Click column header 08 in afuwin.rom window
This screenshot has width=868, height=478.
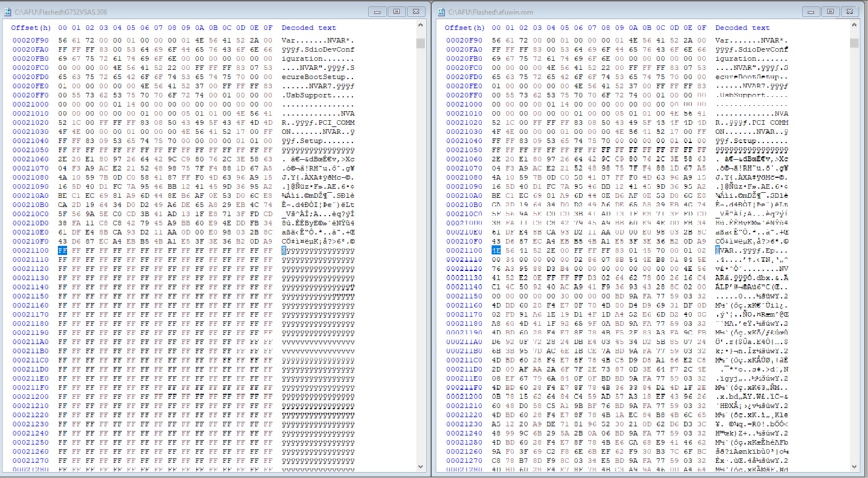pos(605,27)
